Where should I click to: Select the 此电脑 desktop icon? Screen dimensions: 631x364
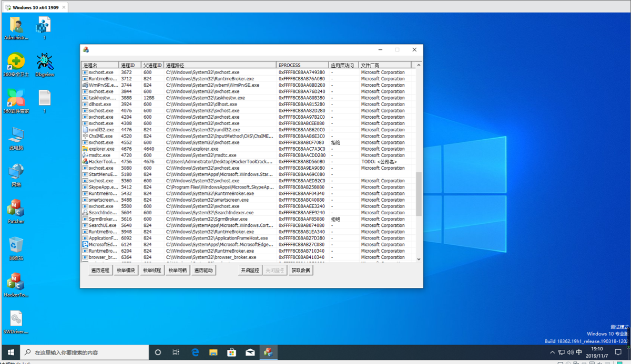click(16, 139)
